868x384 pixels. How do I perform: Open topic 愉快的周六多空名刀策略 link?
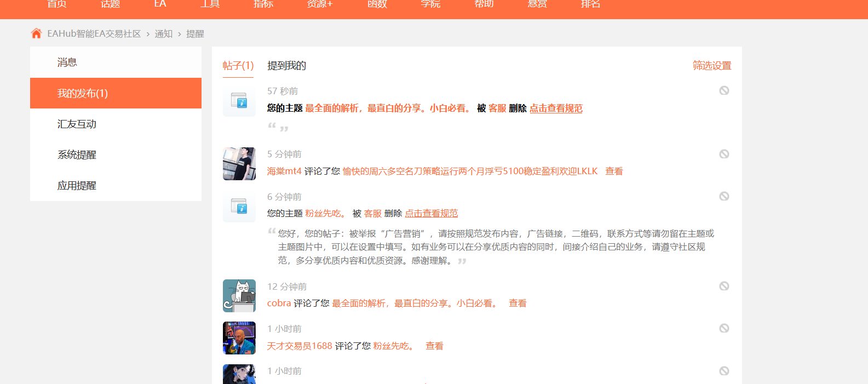470,171
